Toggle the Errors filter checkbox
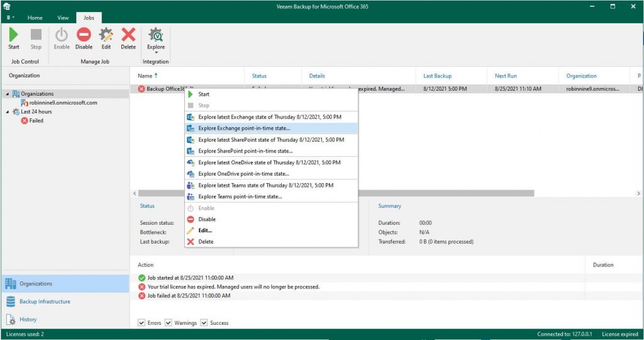The image size is (644, 340). pos(142,323)
